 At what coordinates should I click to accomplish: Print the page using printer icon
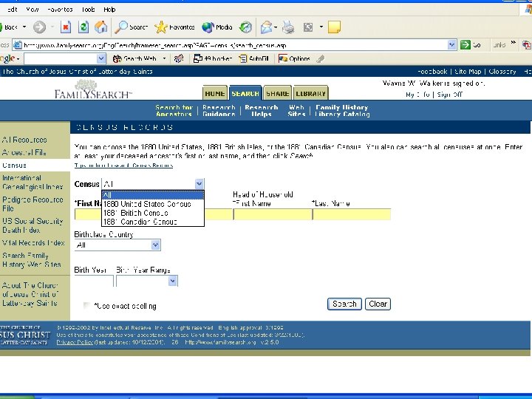pos(288,27)
